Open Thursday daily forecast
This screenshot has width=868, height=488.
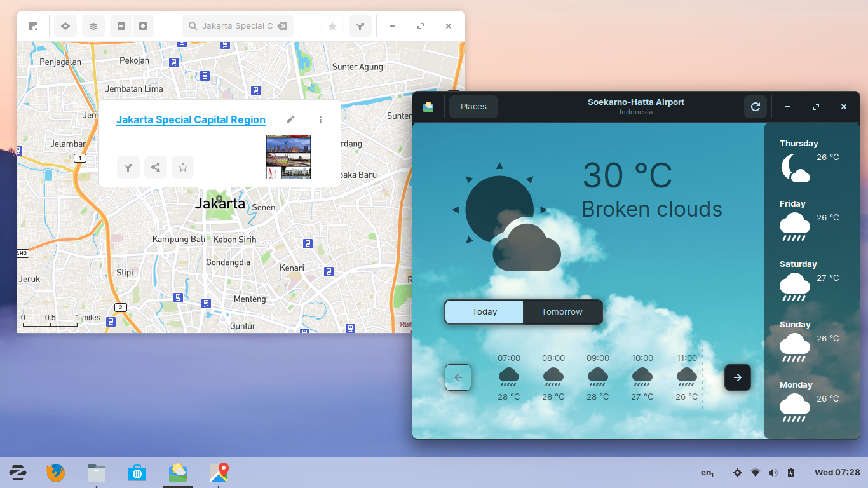tap(812, 161)
